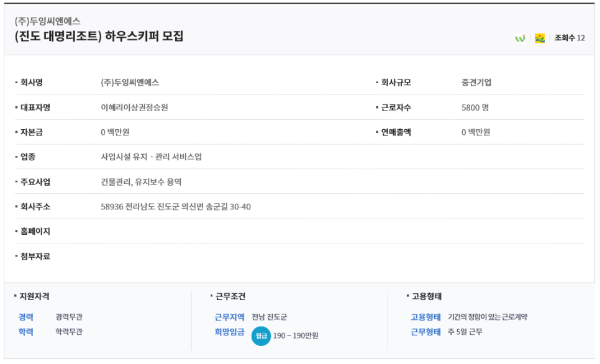Select the 회사명 label
This screenshot has height=364, width=600.
coord(32,82)
